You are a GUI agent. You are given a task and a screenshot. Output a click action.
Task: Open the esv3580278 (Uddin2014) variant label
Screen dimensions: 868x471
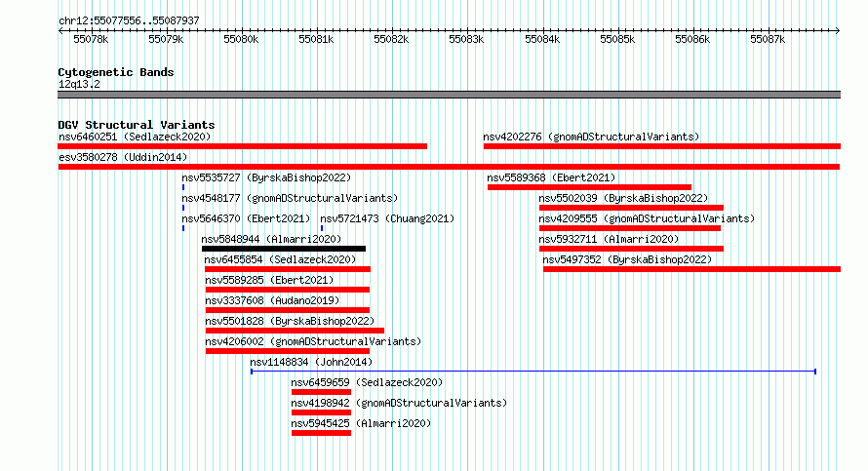[x=123, y=157]
